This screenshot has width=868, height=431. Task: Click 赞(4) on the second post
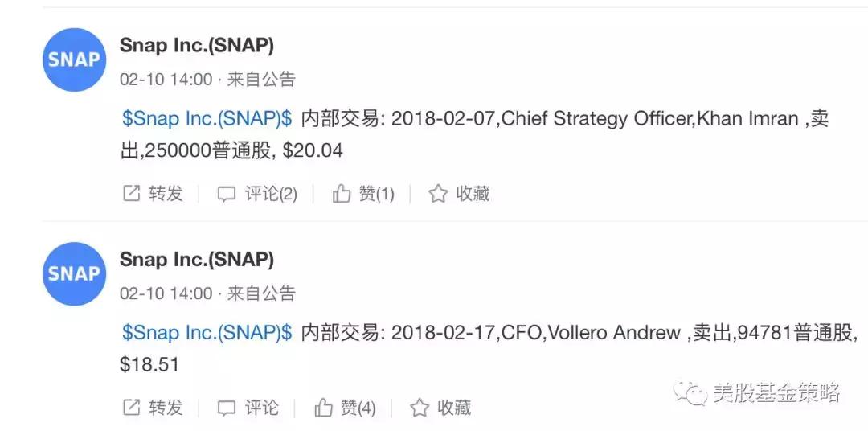358,408
